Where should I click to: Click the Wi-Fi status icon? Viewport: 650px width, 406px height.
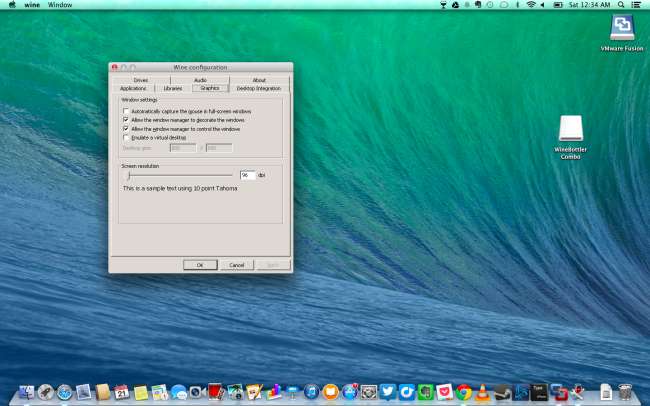pyautogui.click(x=531, y=5)
